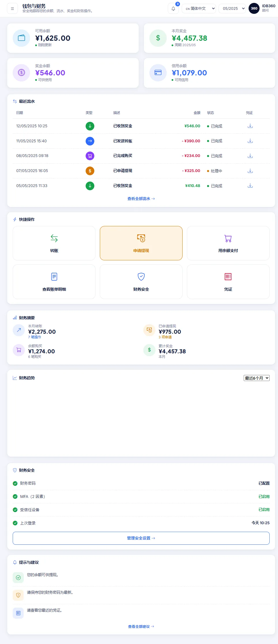The image size is (278, 644).
Task: Open notifications bell with badge
Action: point(173,8)
